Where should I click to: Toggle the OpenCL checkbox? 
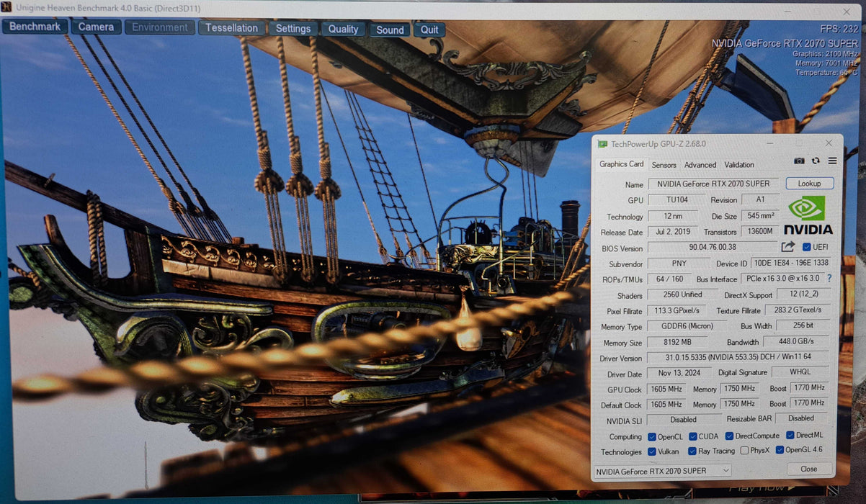click(x=652, y=436)
